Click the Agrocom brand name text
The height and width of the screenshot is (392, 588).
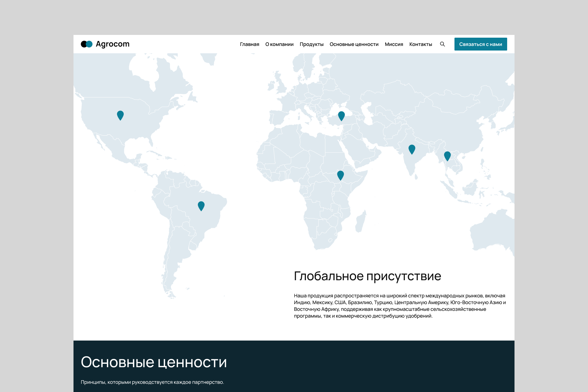(x=113, y=44)
